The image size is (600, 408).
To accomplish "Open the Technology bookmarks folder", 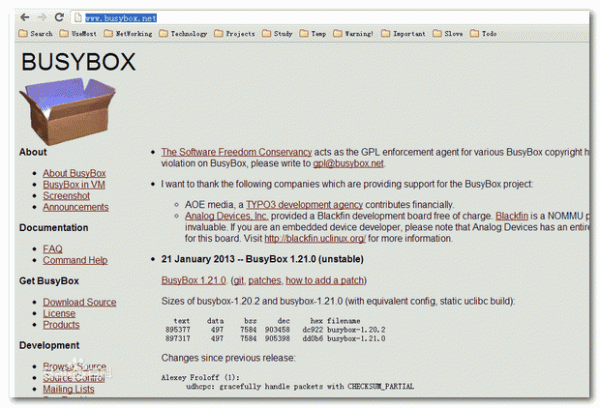I will point(183,34).
